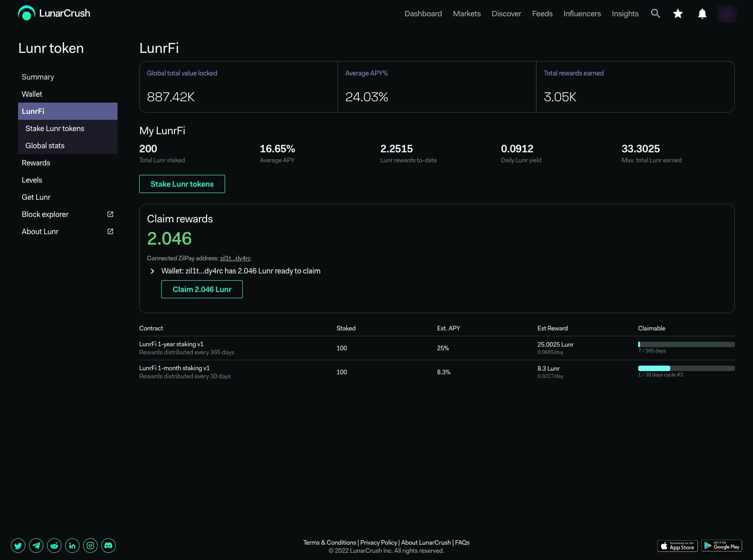
Task: Select Wallet in sidebar
Action: [68, 94]
